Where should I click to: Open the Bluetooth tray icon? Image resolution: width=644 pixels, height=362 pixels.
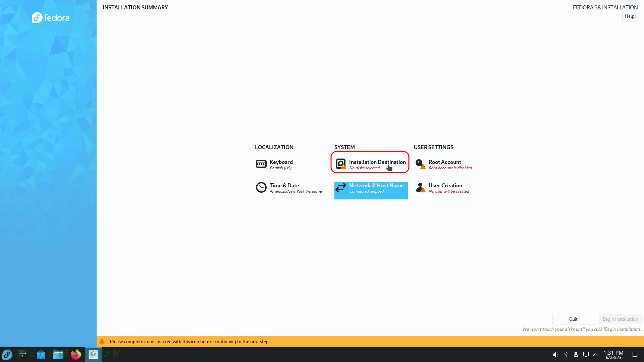pyautogui.click(x=566, y=355)
